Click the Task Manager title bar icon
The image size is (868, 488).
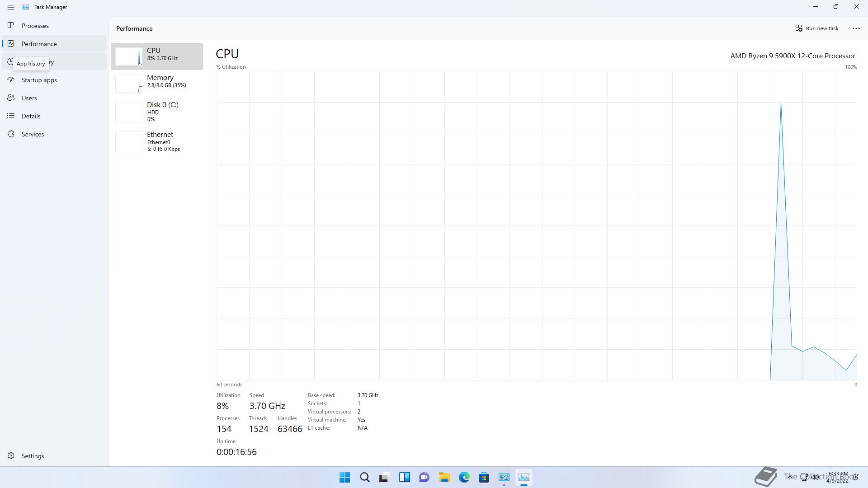click(25, 7)
